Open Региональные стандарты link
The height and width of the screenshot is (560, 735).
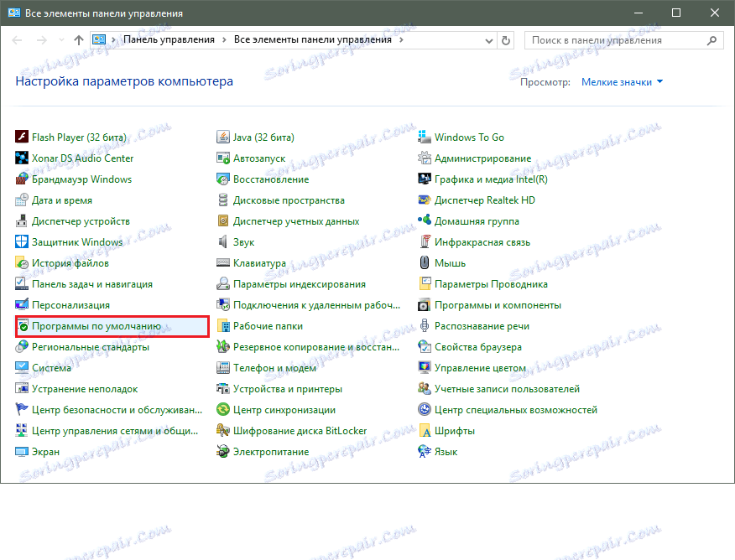(91, 347)
